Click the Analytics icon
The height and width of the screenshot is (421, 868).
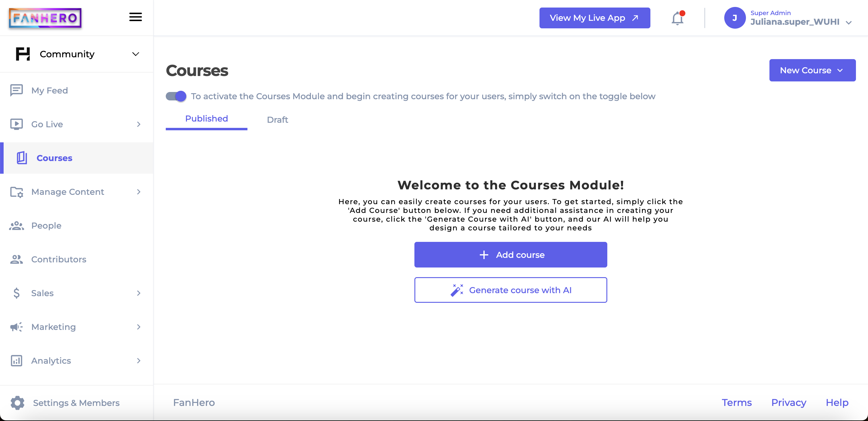pos(16,361)
